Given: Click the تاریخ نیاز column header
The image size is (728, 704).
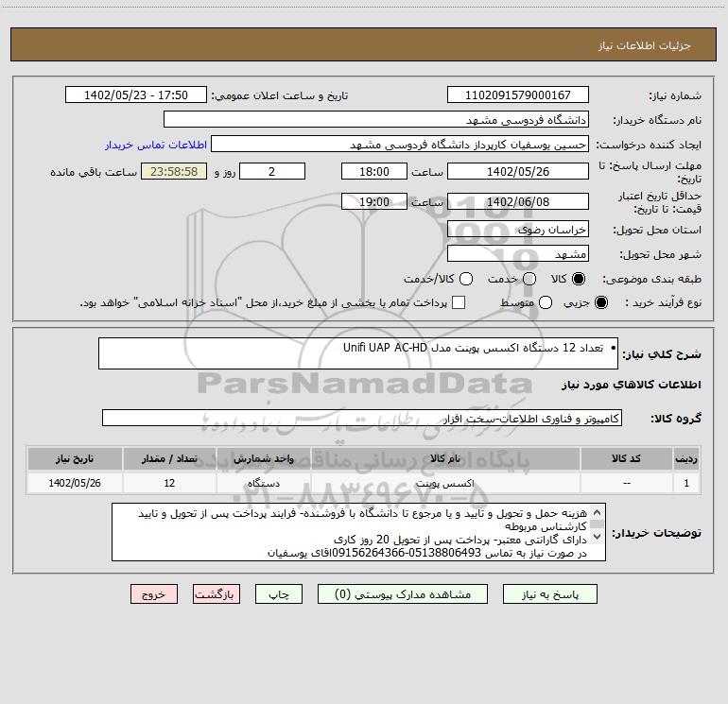Looking at the screenshot, I should coord(75,459).
